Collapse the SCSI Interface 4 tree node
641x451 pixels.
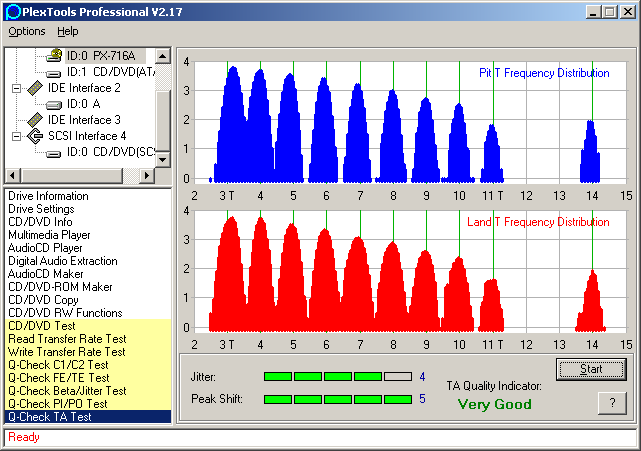point(16,136)
